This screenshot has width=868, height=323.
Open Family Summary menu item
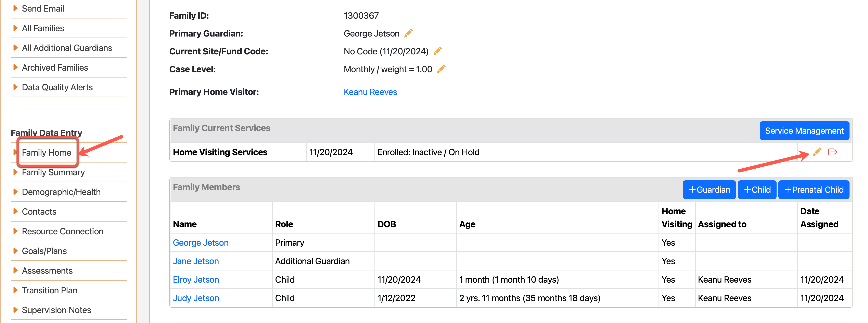[x=53, y=172]
